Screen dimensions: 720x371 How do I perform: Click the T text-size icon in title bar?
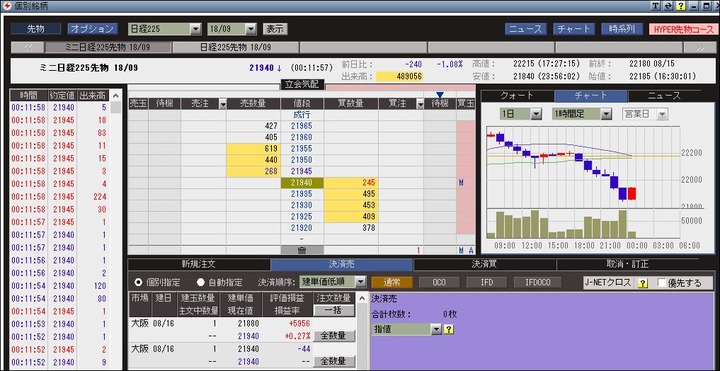click(655, 6)
